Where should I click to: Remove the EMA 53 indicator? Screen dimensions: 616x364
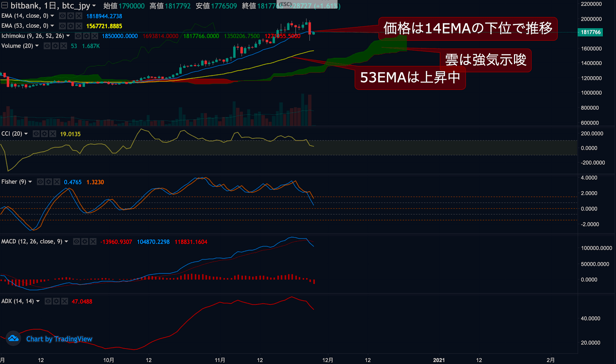point(79,26)
